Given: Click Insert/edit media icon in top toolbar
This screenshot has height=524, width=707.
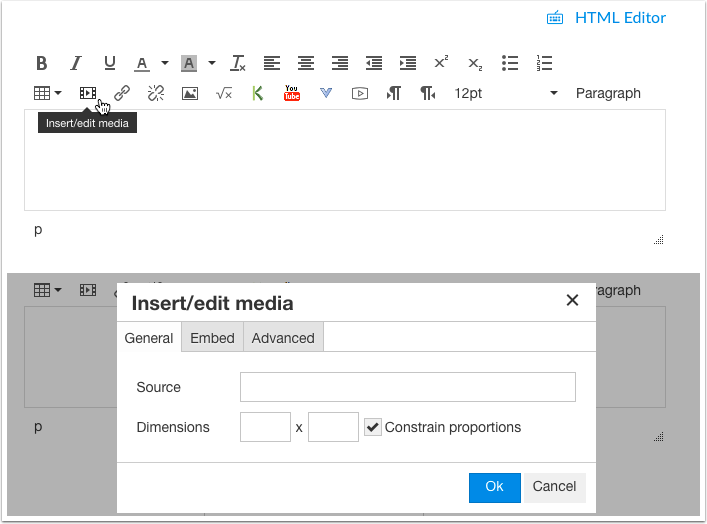Looking at the screenshot, I should click(x=88, y=93).
